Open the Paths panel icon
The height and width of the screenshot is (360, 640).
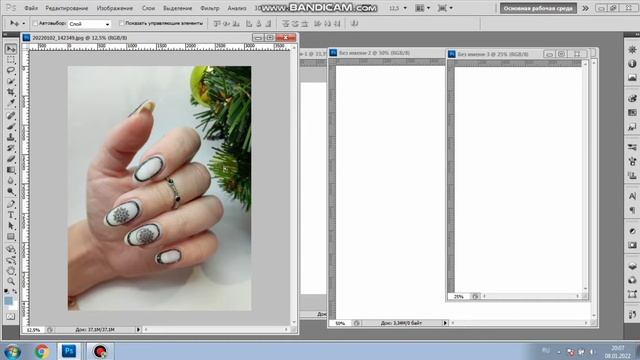pyautogui.click(x=632, y=294)
